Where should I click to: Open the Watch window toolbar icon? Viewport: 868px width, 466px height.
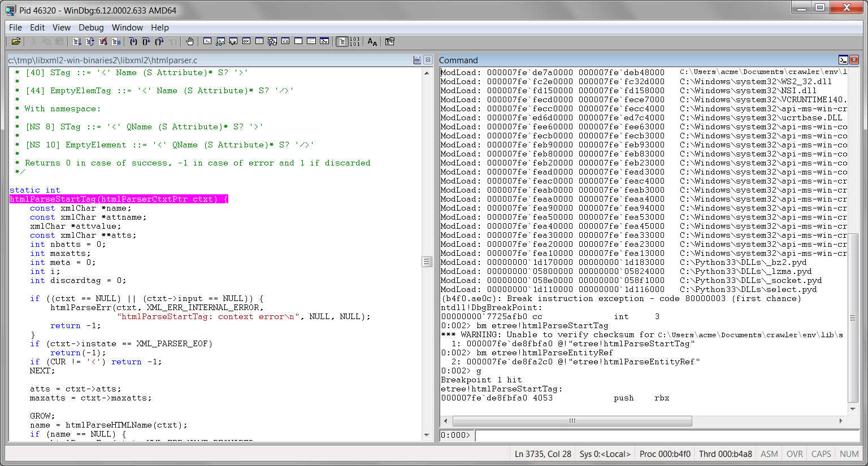point(220,41)
